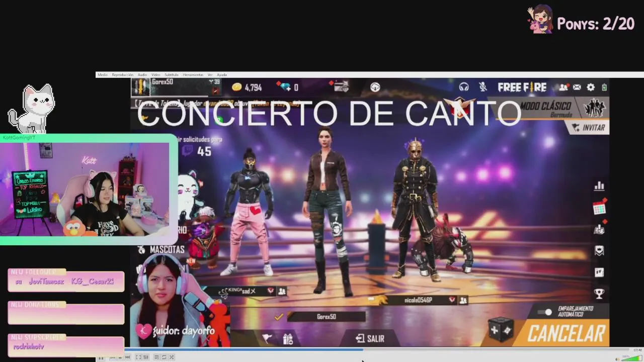Click the Cancelar matchmaking button
Image resolution: width=644 pixels, height=362 pixels.
[x=566, y=333]
